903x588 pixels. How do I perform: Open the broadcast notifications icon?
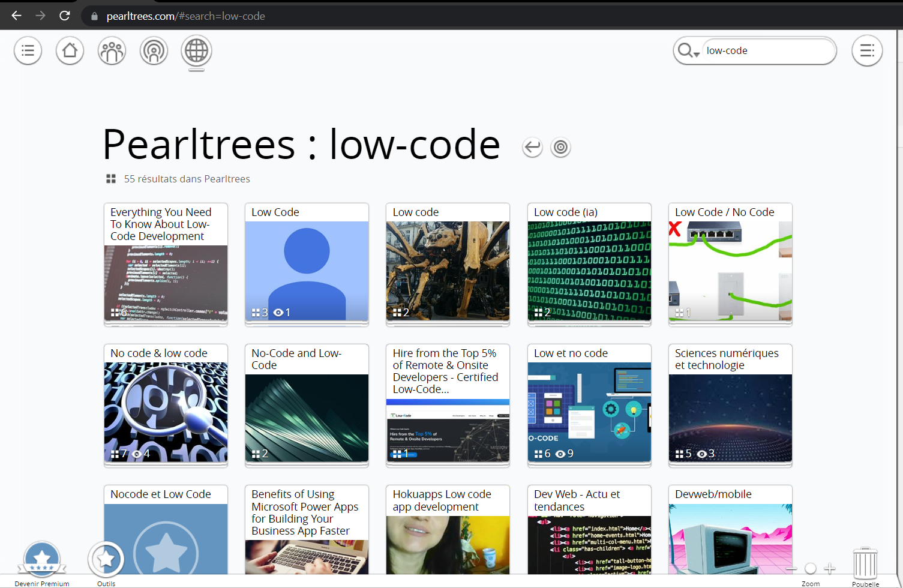[x=154, y=50]
